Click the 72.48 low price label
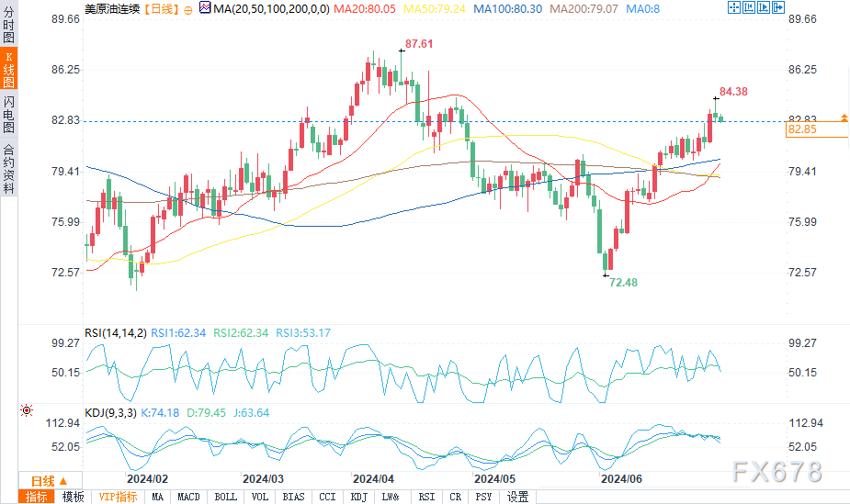 623,283
